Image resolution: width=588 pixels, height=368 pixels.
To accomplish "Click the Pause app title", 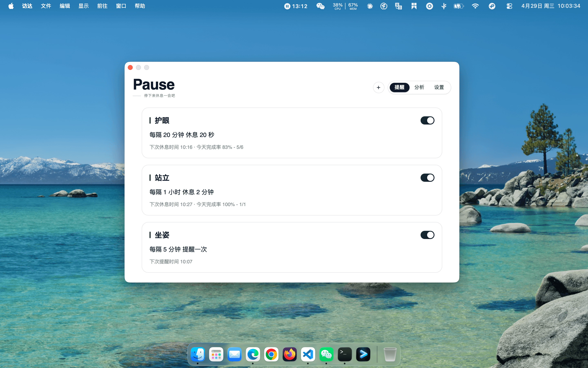I will tap(154, 84).
